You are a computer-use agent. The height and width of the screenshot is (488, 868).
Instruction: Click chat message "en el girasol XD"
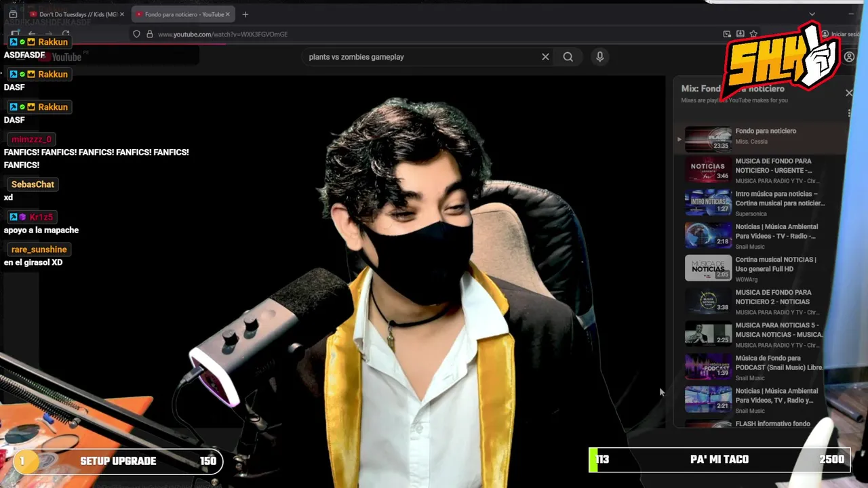33,263
